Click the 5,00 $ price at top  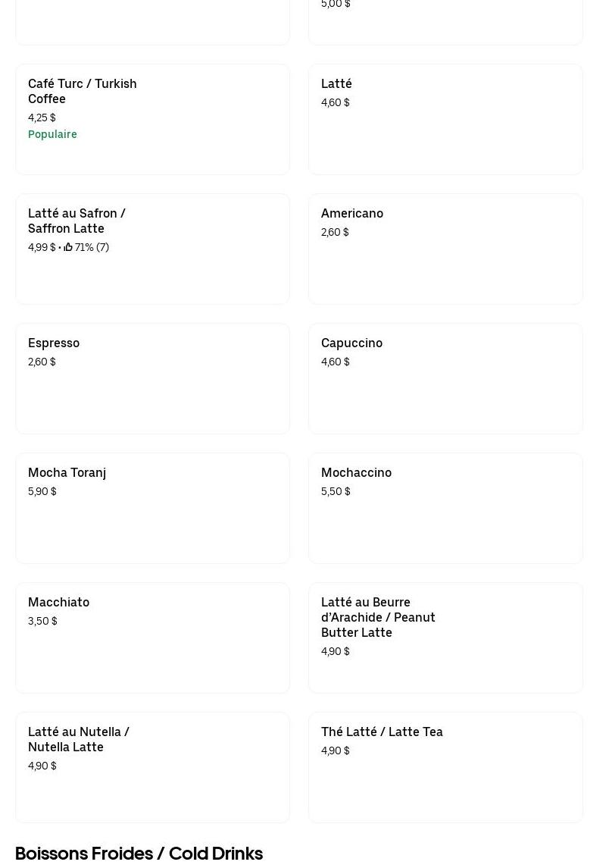(x=336, y=5)
